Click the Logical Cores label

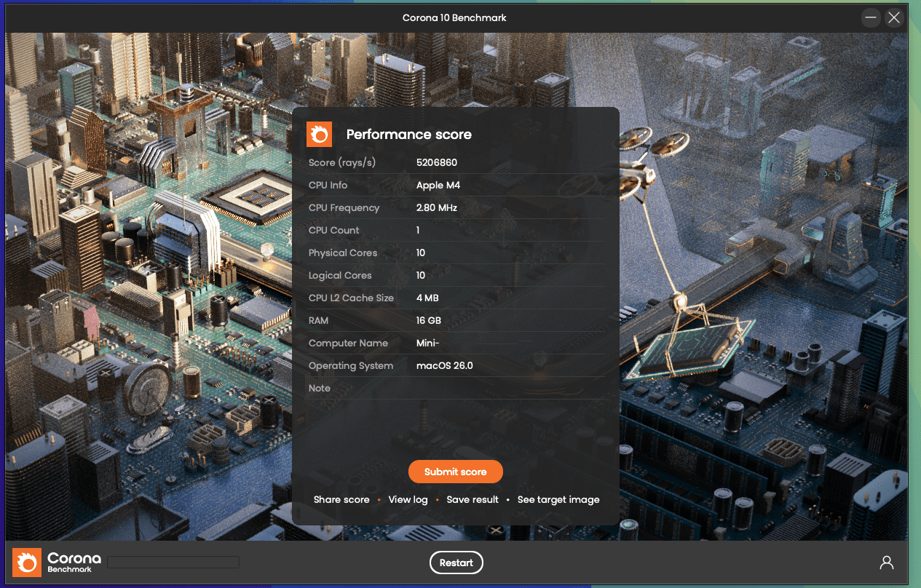point(340,275)
